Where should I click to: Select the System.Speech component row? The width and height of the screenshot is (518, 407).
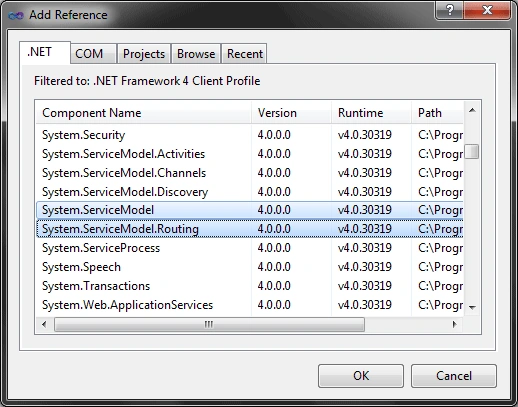(250, 267)
